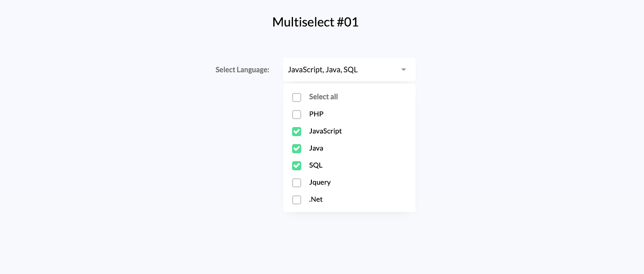The image size is (644, 274).
Task: Click the .Net label text
Action: point(316,199)
